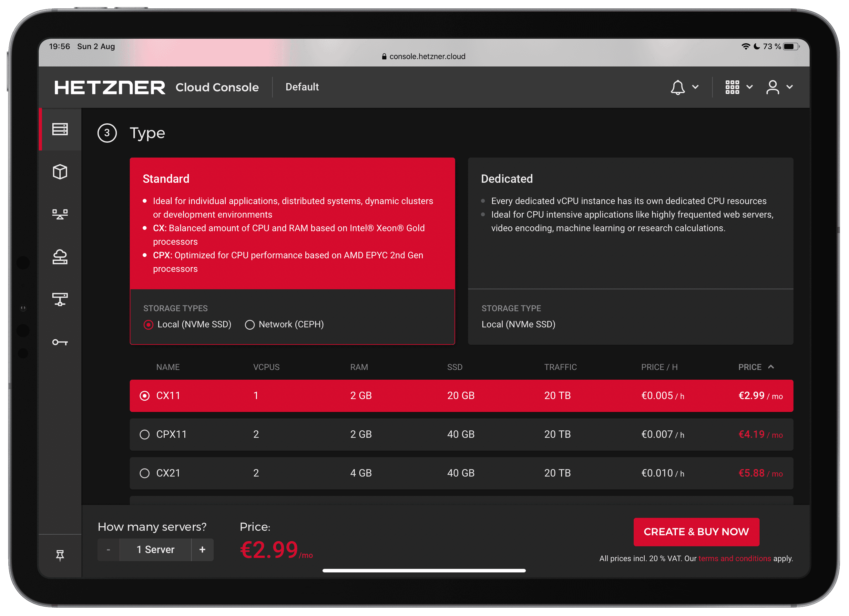Image resolution: width=849 pixels, height=616 pixels.
Task: Tap the battery indicator
Action: pyautogui.click(x=792, y=46)
